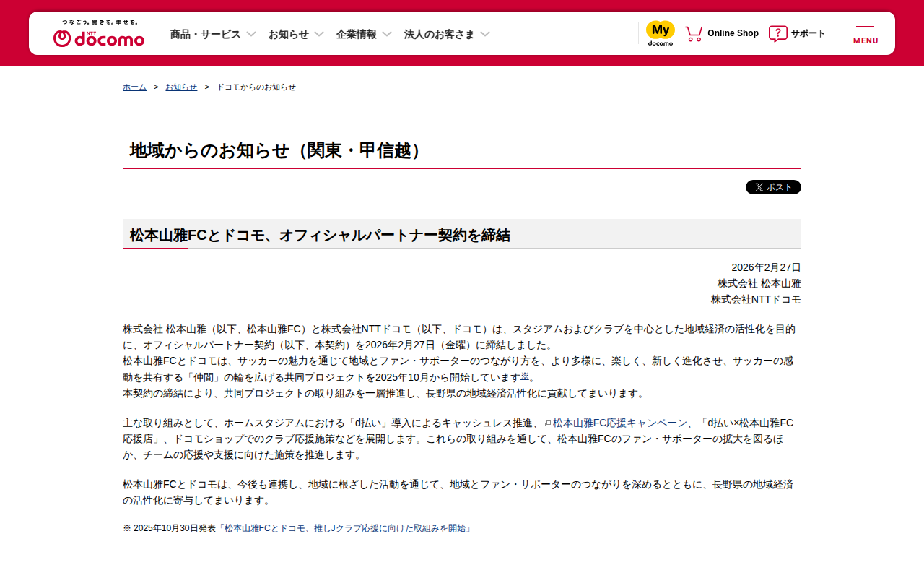Open the hamburger MENU button
Image resolution: width=924 pixels, height=578 pixels.
[866, 34]
